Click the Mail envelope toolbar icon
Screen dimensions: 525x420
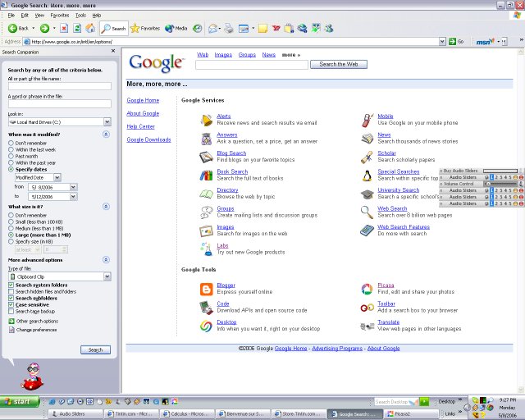pos(212,29)
